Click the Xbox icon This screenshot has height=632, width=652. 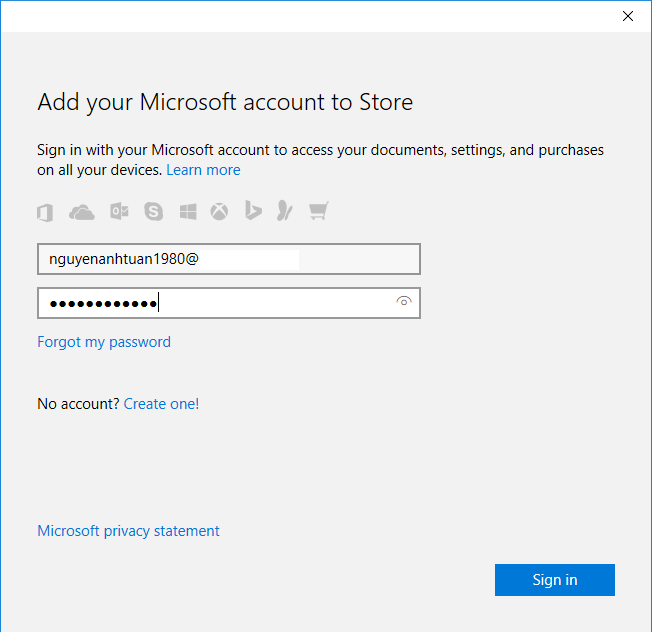219,212
